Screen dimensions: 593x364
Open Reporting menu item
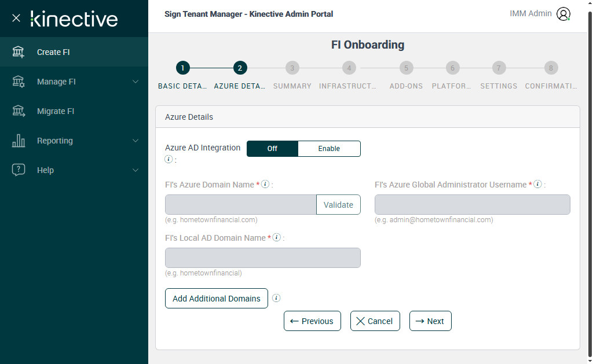point(74,140)
